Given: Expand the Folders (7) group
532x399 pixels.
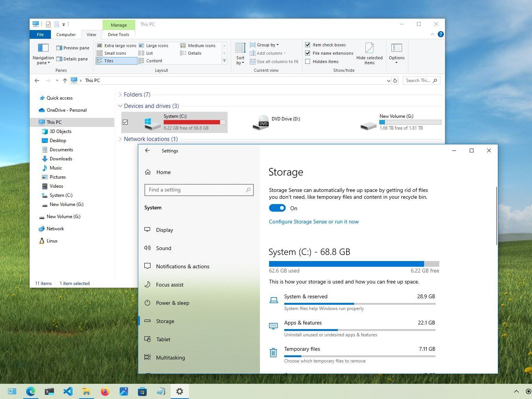Looking at the screenshot, I should tap(120, 95).
